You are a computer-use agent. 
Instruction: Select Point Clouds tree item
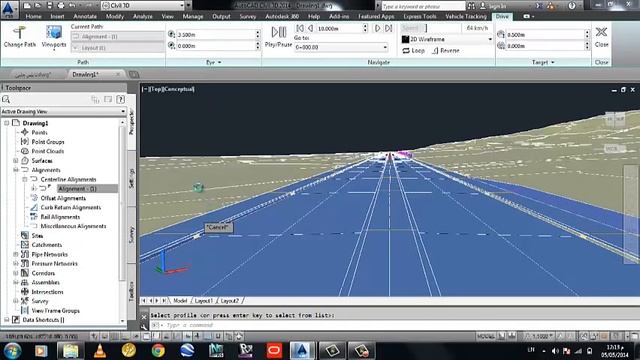[48, 151]
